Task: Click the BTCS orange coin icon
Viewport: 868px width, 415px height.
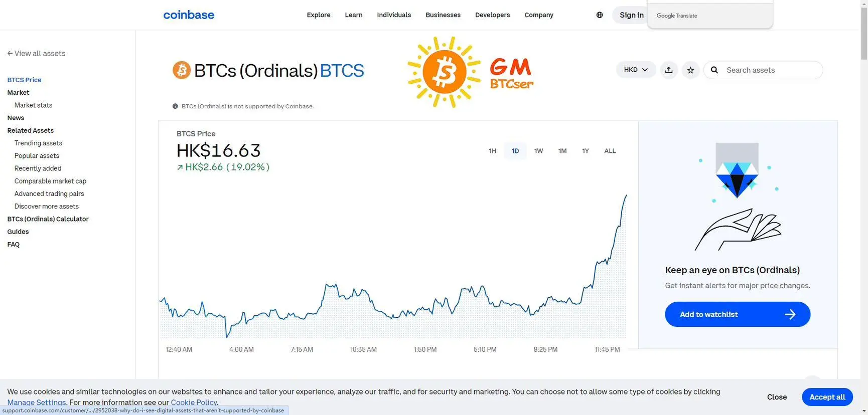Action: pos(182,70)
